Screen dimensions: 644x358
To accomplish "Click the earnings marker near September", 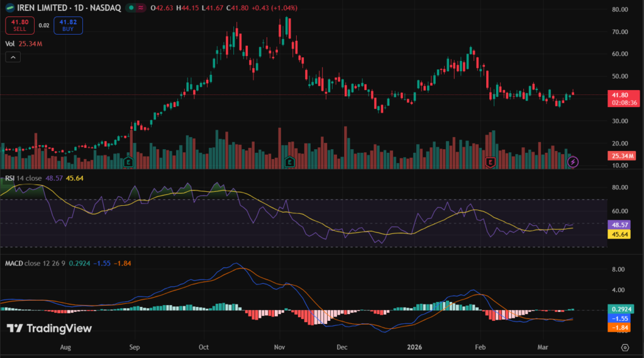I will coord(130,162).
